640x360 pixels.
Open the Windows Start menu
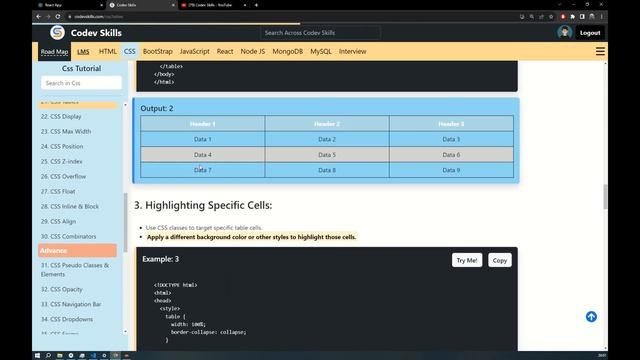37,356
